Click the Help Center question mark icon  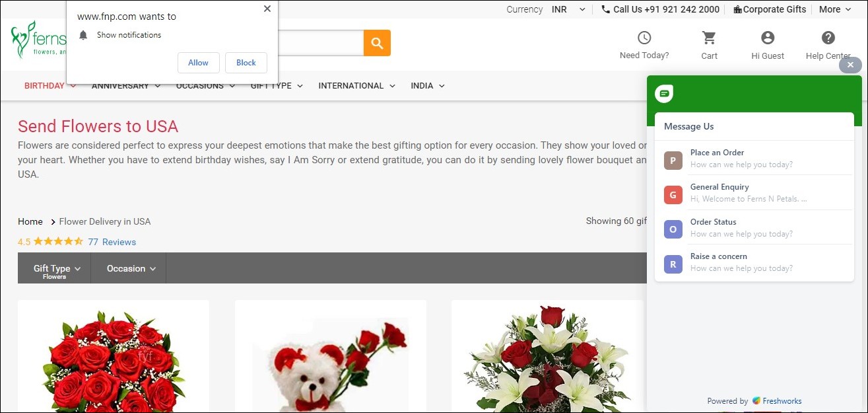tap(828, 38)
